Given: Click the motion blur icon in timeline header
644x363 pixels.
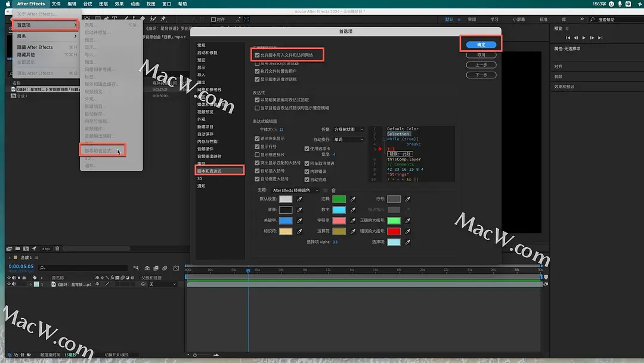Looking at the screenshot, I should point(164,267).
